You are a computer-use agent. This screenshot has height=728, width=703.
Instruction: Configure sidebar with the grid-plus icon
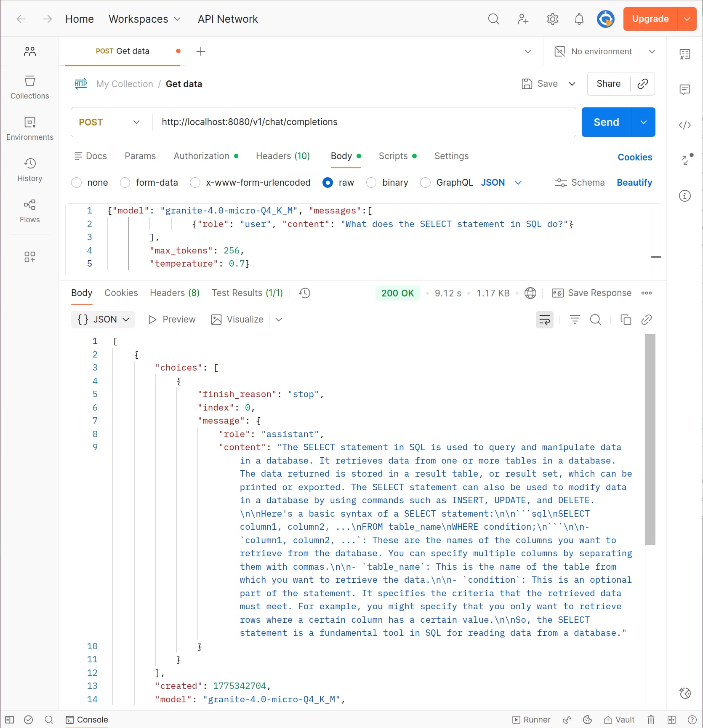tap(30, 257)
